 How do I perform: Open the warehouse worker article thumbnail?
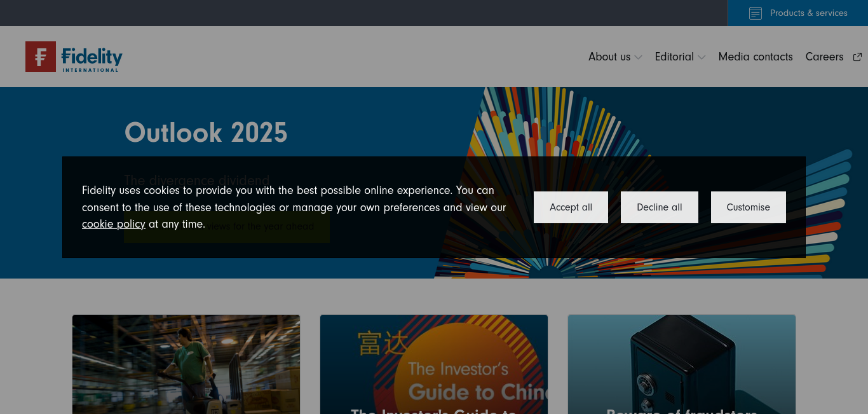[x=186, y=364]
